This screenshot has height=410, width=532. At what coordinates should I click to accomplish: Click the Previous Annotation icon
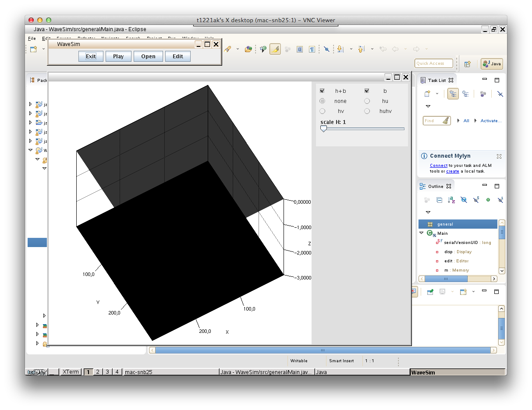(362, 49)
